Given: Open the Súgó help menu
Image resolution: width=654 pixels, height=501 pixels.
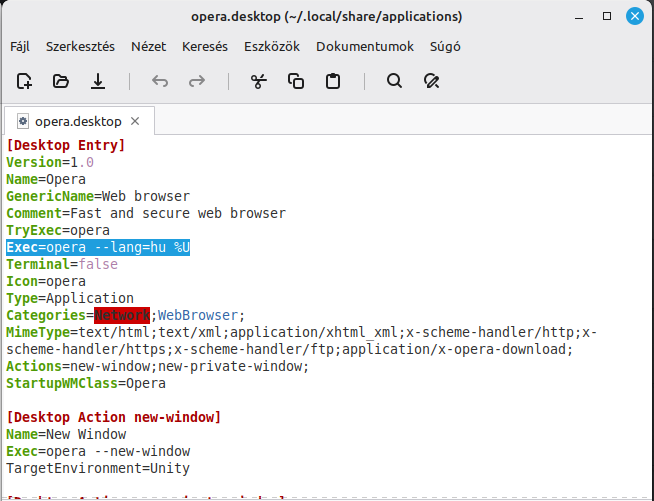Looking at the screenshot, I should point(445,46).
